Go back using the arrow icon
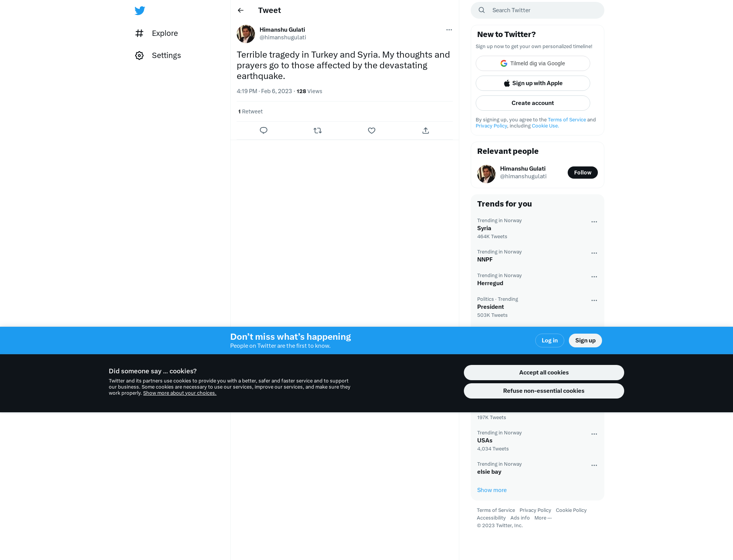 (241, 10)
